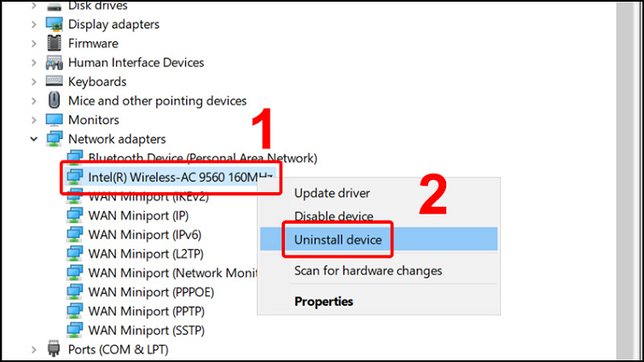This screenshot has height=362, width=644.
Task: Click Scan for hardware changes
Action: pyautogui.click(x=368, y=271)
